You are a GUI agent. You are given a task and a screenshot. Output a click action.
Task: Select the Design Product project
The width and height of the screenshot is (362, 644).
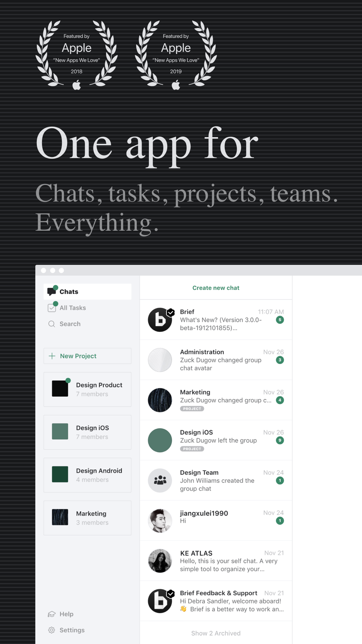pos(87,389)
